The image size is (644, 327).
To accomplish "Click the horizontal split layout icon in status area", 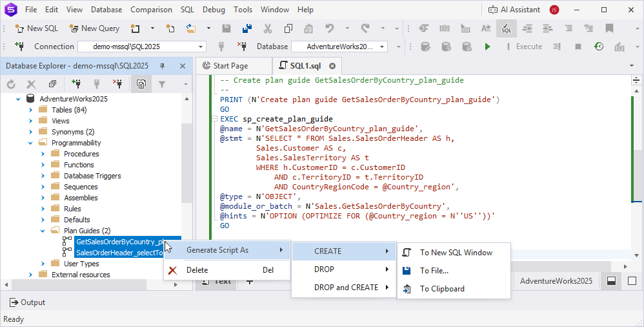I will [x=612, y=281].
